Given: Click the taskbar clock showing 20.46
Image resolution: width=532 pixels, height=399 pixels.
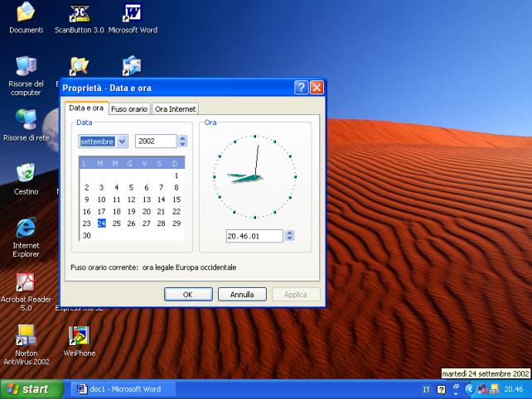Looking at the screenshot, I should [x=513, y=389].
